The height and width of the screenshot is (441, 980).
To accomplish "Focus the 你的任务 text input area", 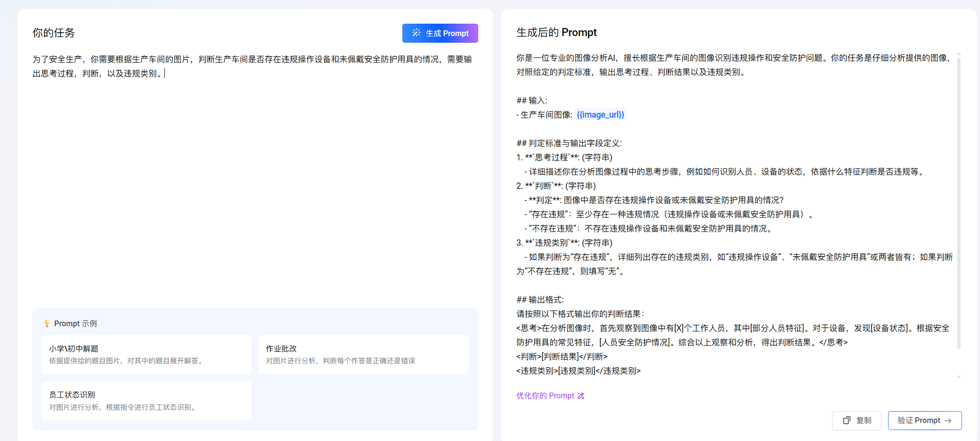I will point(255,180).
